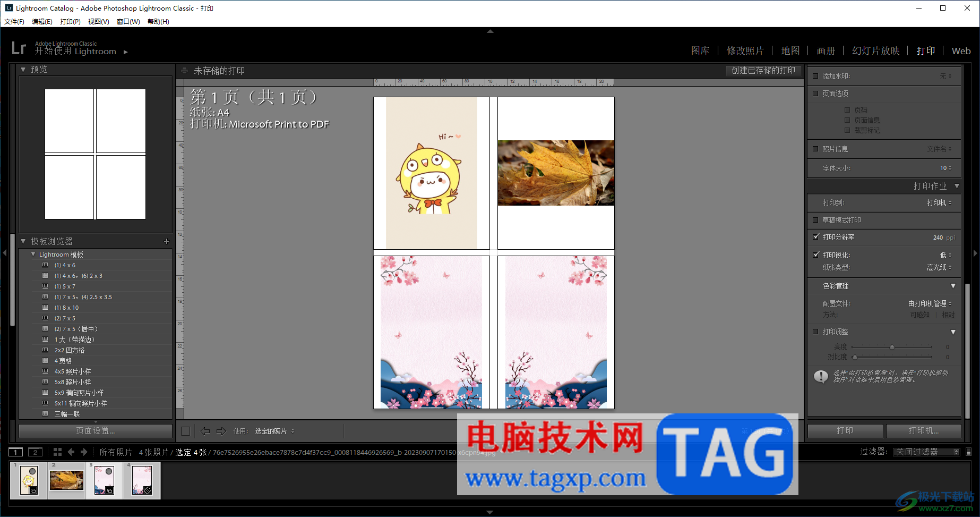This screenshot has height=517, width=980.
Task: Collapse the Lightroom 模板 folder
Action: [x=33, y=255]
